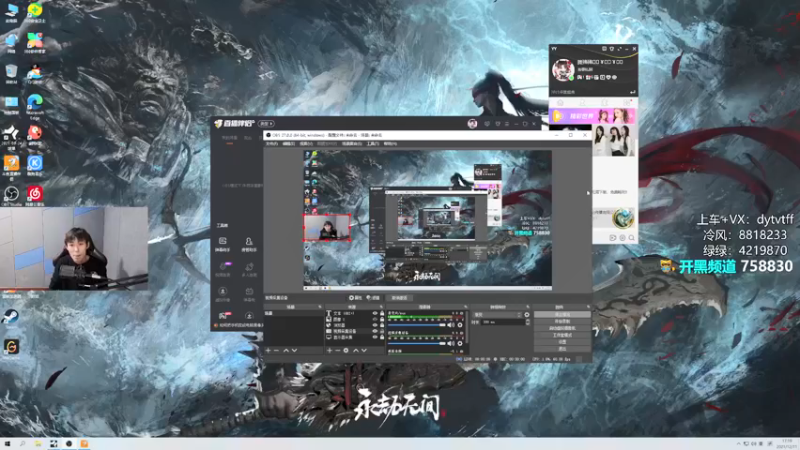Toggle the lock on the 图像 source
The image size is (800, 450).
[x=382, y=319]
